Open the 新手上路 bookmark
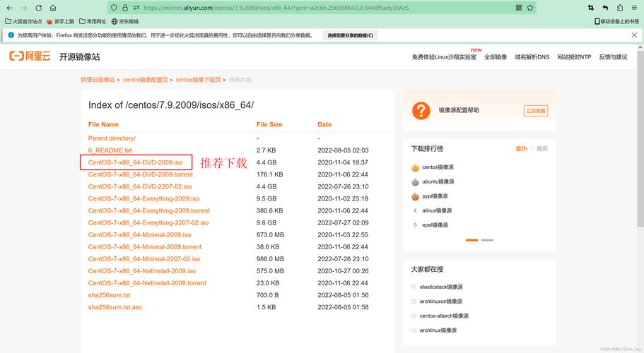Image resolution: width=644 pixels, height=353 pixels. [x=60, y=21]
